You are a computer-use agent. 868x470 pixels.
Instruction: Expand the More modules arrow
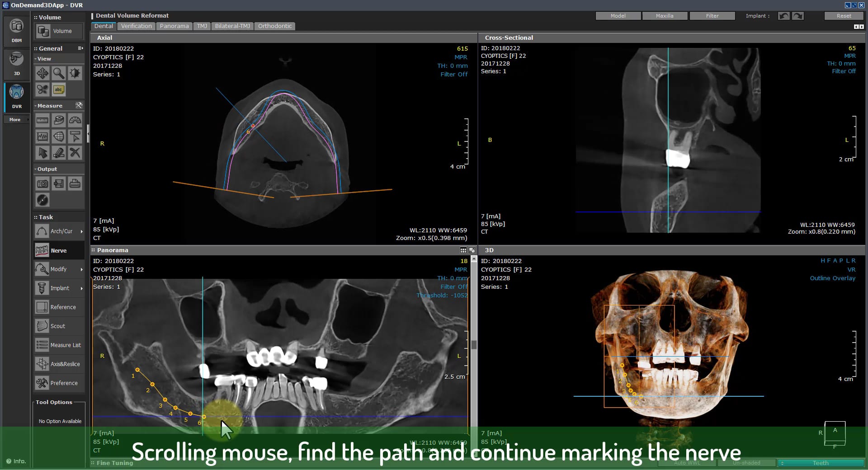pos(28,120)
